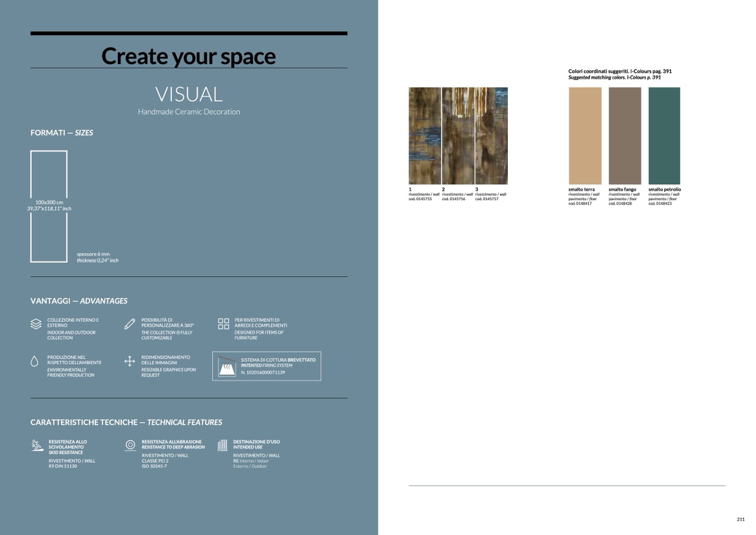Click the four-squares furniture items icon

point(223,324)
